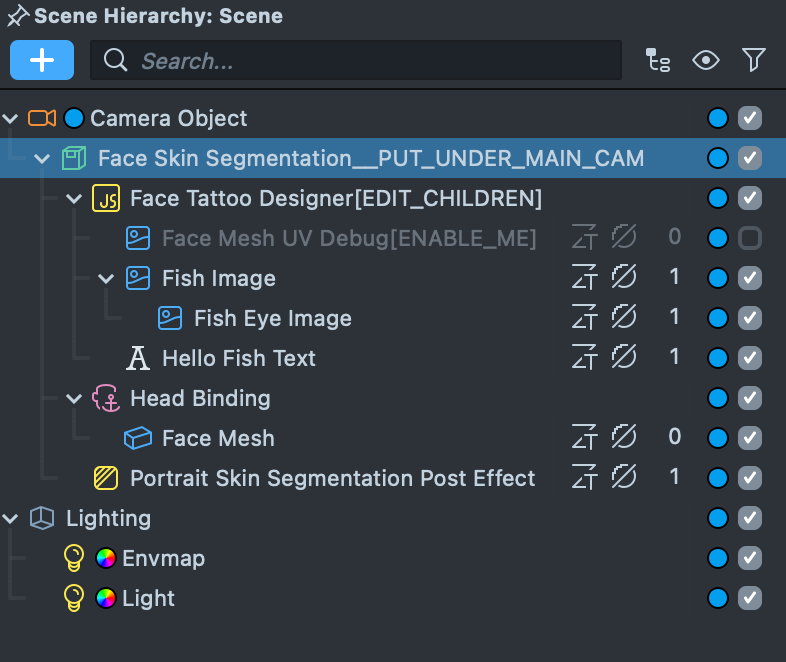This screenshot has width=786, height=662.
Task: Click the yellow Post Effect hatched icon
Action: (106, 478)
